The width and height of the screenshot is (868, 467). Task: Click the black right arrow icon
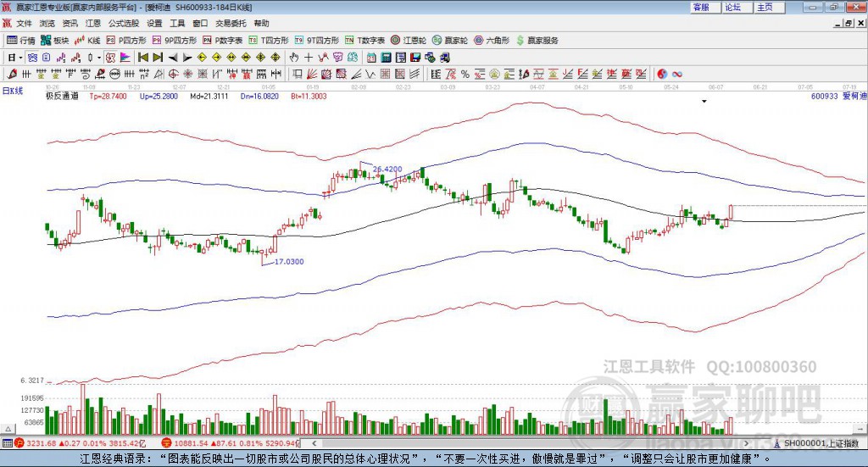point(187,58)
